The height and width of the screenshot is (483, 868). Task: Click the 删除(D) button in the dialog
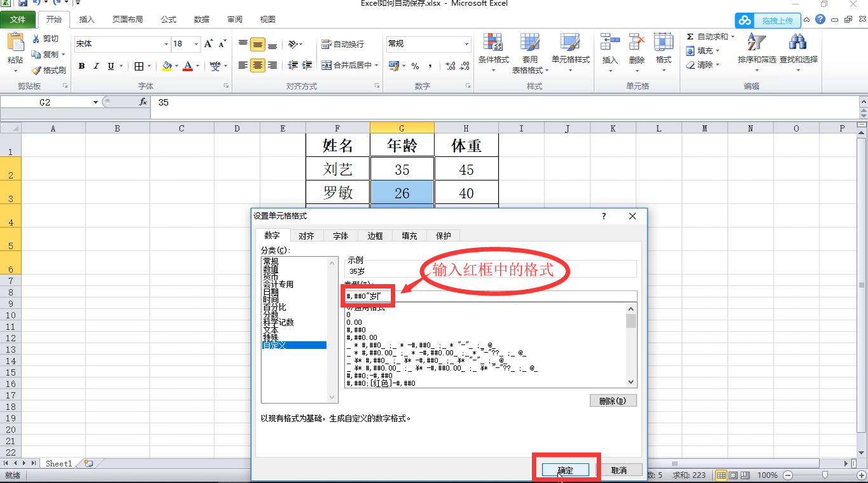click(x=613, y=400)
